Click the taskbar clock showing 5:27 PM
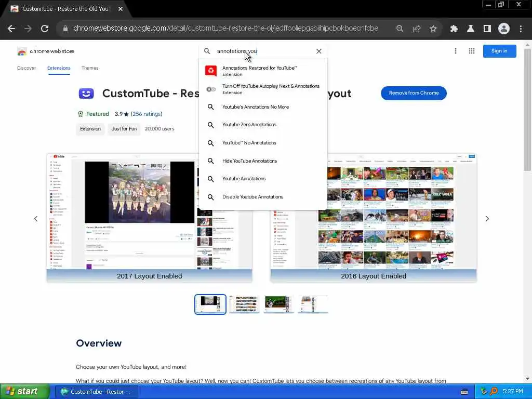The width and height of the screenshot is (532, 399). coord(513,392)
